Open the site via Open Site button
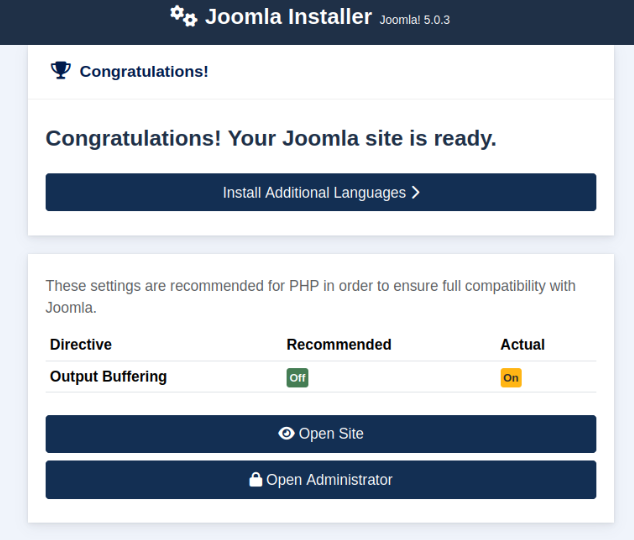The width and height of the screenshot is (634, 540). coord(321,434)
